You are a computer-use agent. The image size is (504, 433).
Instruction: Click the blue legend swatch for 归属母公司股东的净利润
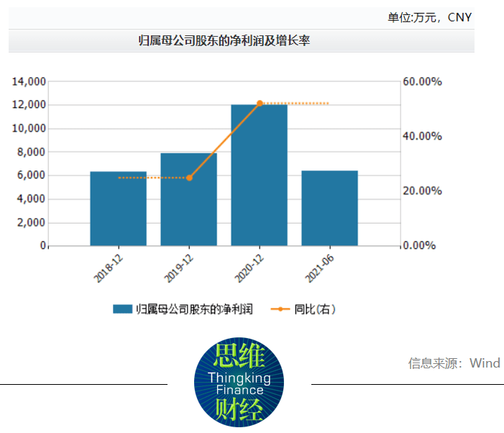[x=122, y=309]
